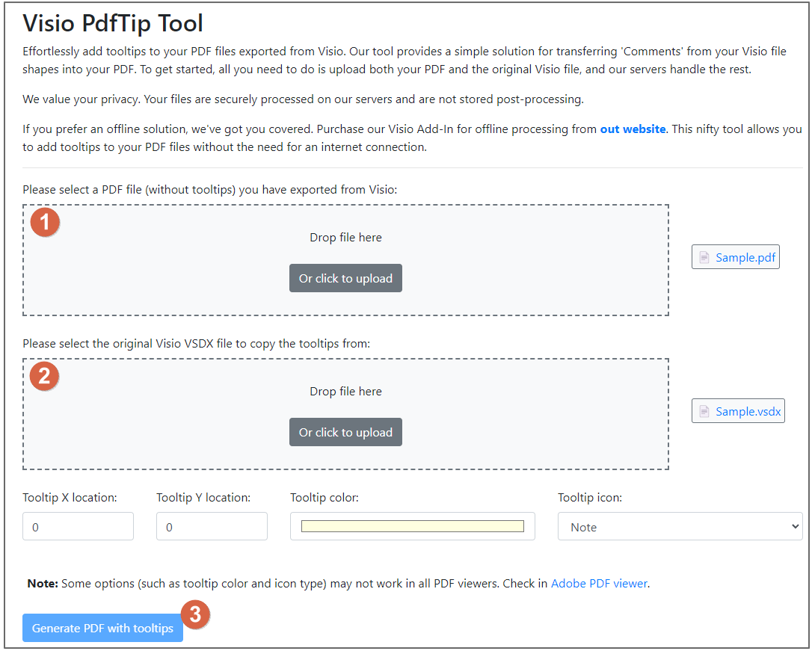Focus the Tooltip X location field
Viewport: 812px width, 651px height.
(79, 526)
